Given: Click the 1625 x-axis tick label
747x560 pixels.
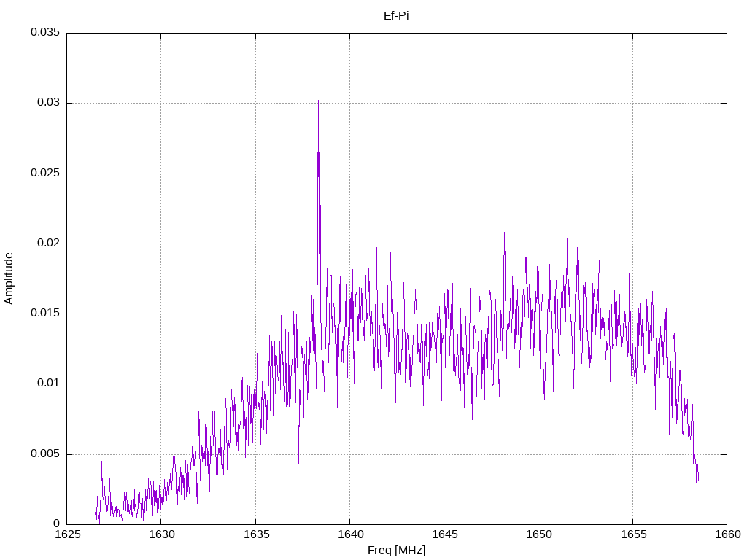Looking at the screenshot, I should [x=67, y=534].
